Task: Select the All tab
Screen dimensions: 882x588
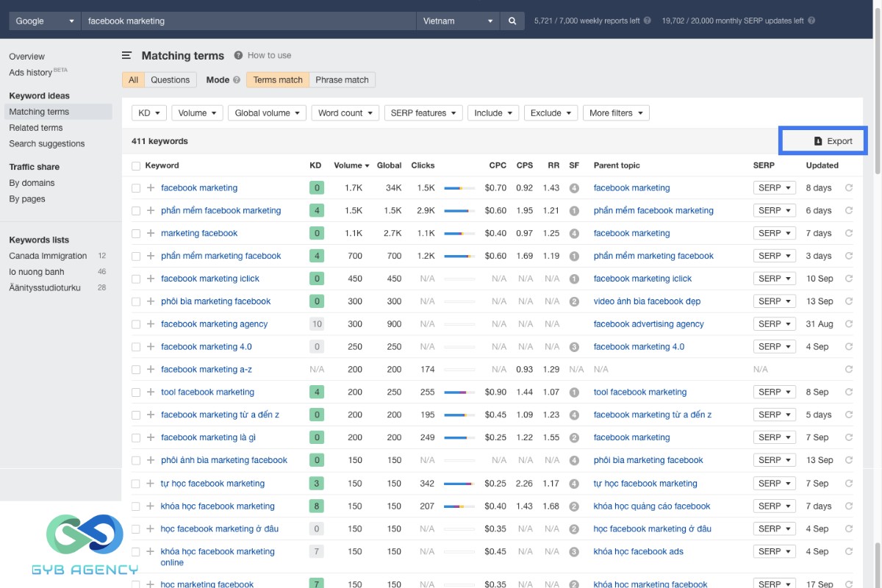Action: [x=133, y=80]
